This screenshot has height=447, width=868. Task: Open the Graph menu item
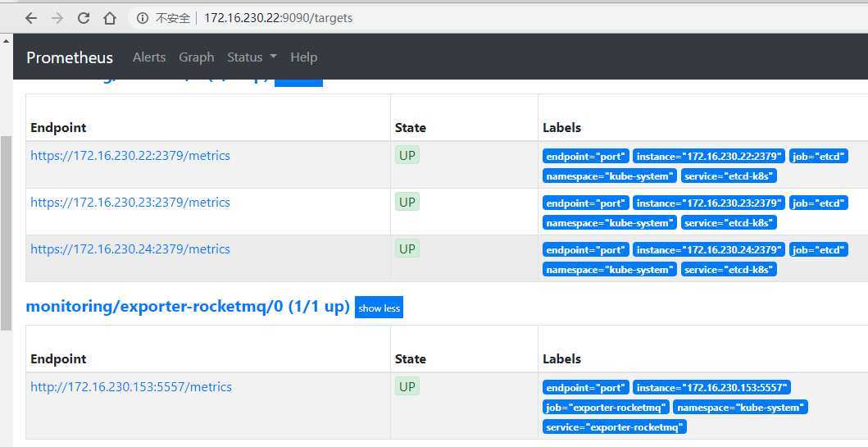pyautogui.click(x=197, y=57)
